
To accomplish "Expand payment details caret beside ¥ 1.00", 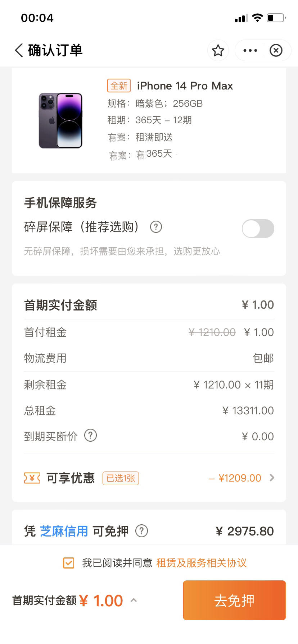I will click(x=134, y=600).
